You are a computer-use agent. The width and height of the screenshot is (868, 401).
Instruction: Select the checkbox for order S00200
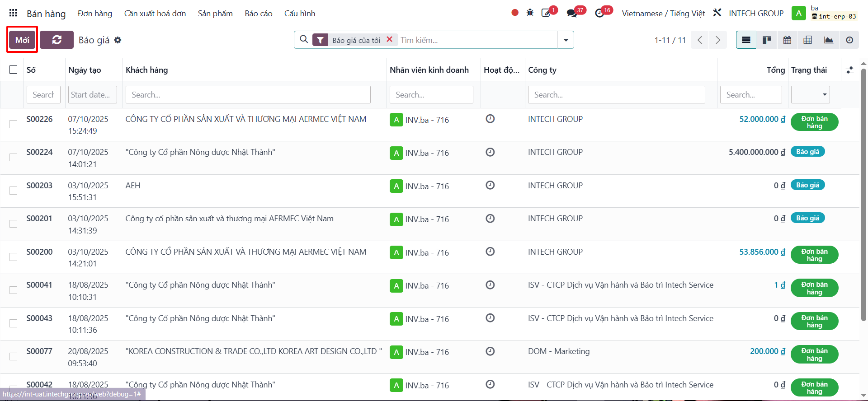[x=14, y=257]
